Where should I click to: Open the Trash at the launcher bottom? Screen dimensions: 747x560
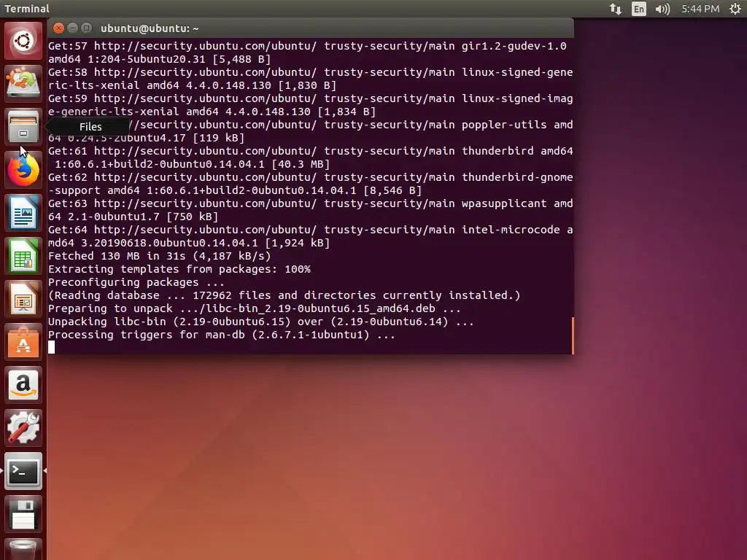click(x=23, y=550)
